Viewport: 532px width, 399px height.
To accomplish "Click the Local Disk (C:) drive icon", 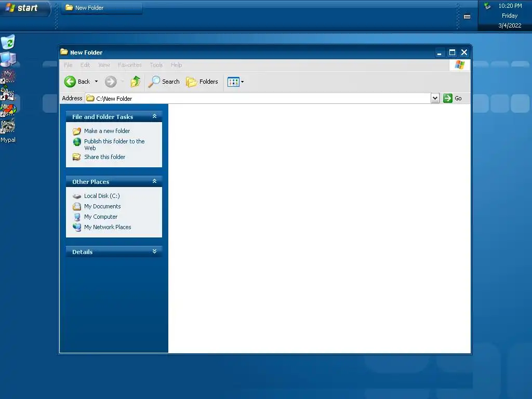I will point(77,196).
